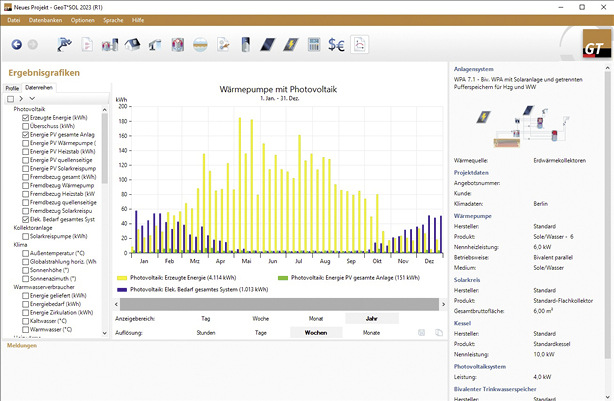Enable the Überschuss (kWh) checkbox
Screen dimensions: 614x401
(x=25, y=126)
